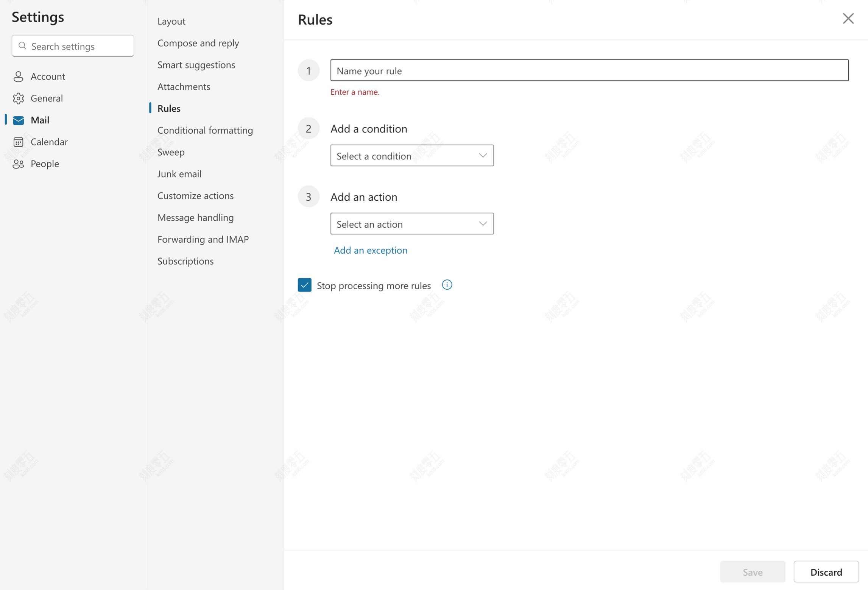Open Account settings via the person icon
The width and height of the screenshot is (868, 590).
coord(18,76)
